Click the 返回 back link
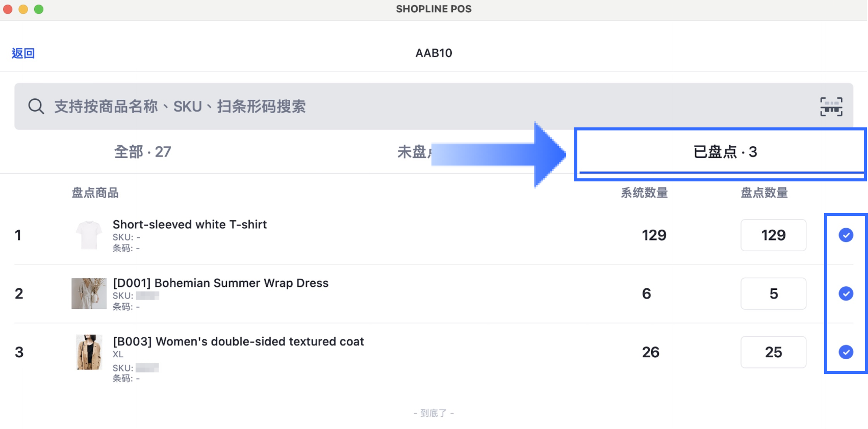This screenshot has width=868, height=429. (x=23, y=53)
